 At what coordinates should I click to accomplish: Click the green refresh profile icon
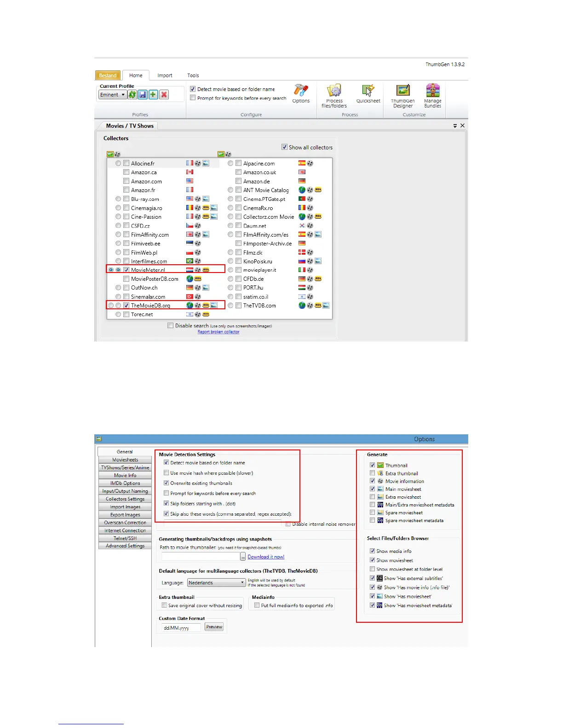pyautogui.click(x=132, y=95)
